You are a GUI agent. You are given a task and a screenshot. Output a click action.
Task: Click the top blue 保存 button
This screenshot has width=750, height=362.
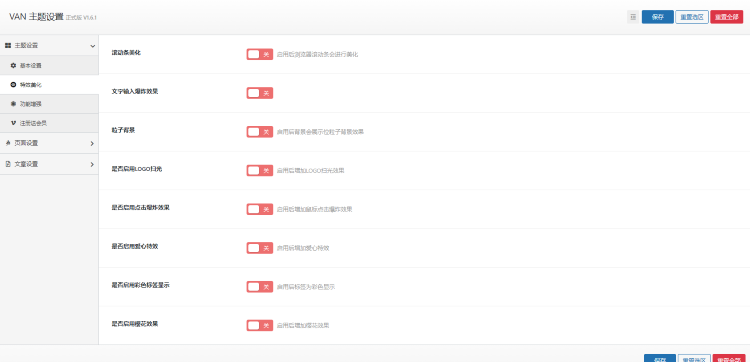tap(658, 17)
